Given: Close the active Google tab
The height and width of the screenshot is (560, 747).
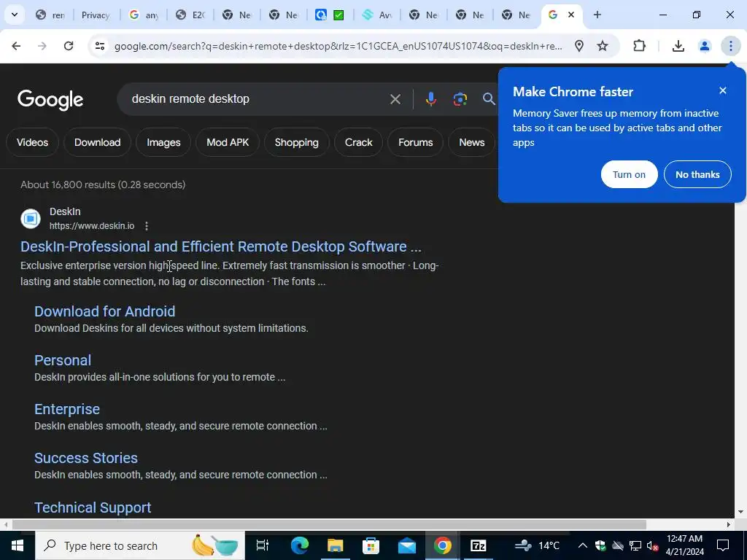Looking at the screenshot, I should coord(570,15).
